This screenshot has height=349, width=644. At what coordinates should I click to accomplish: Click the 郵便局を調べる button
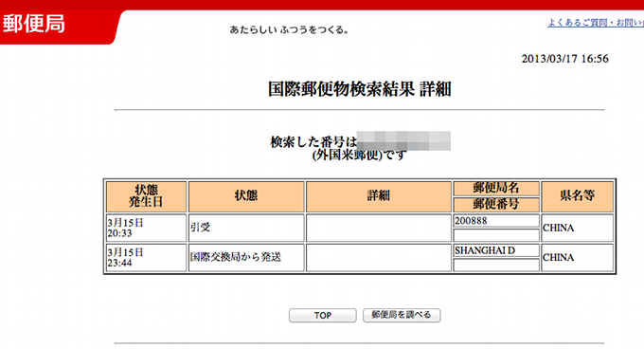coord(402,315)
